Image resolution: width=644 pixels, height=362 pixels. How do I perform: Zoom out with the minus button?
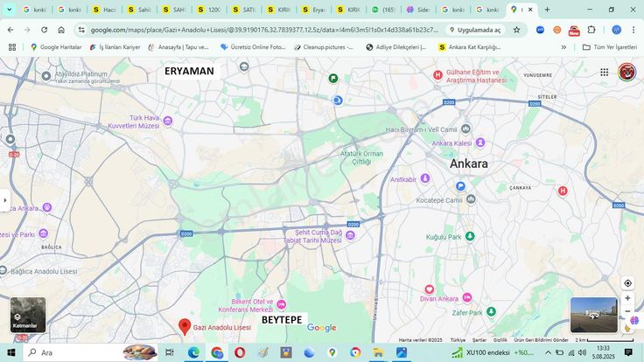pyautogui.click(x=627, y=311)
